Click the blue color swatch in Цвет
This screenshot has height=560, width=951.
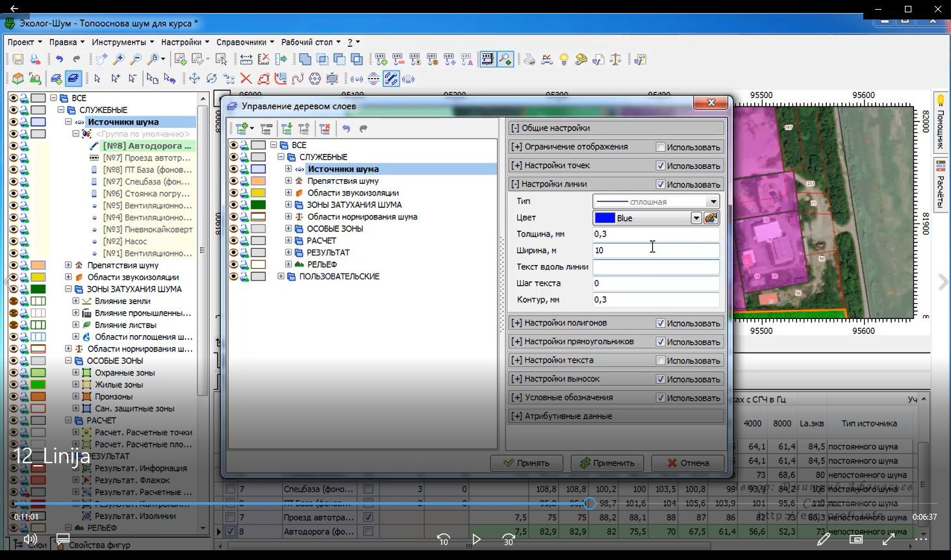click(605, 218)
